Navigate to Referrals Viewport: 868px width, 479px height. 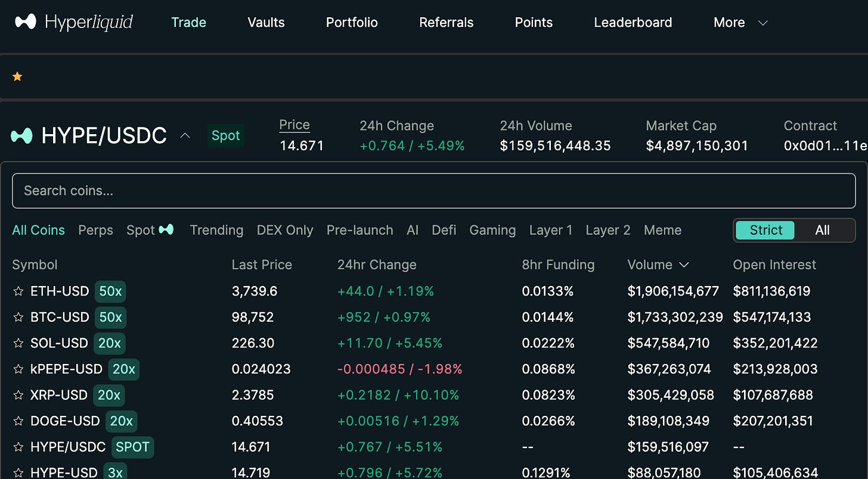pos(447,23)
